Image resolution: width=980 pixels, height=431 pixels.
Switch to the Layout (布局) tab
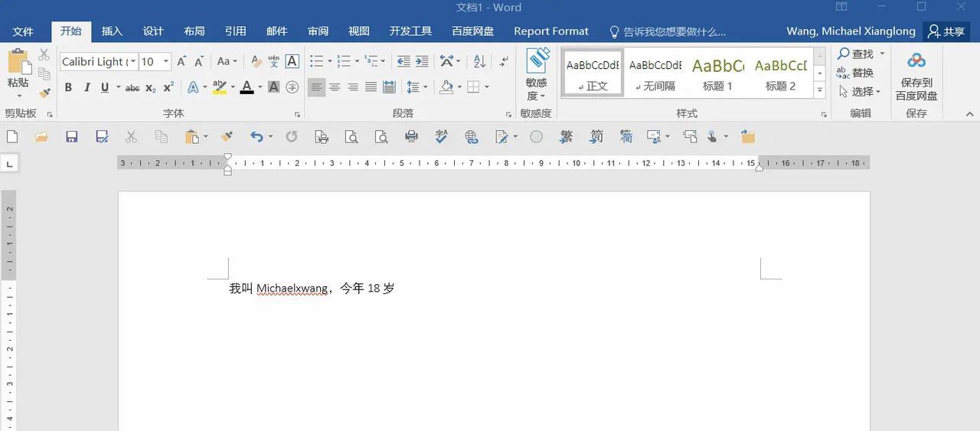coord(194,31)
